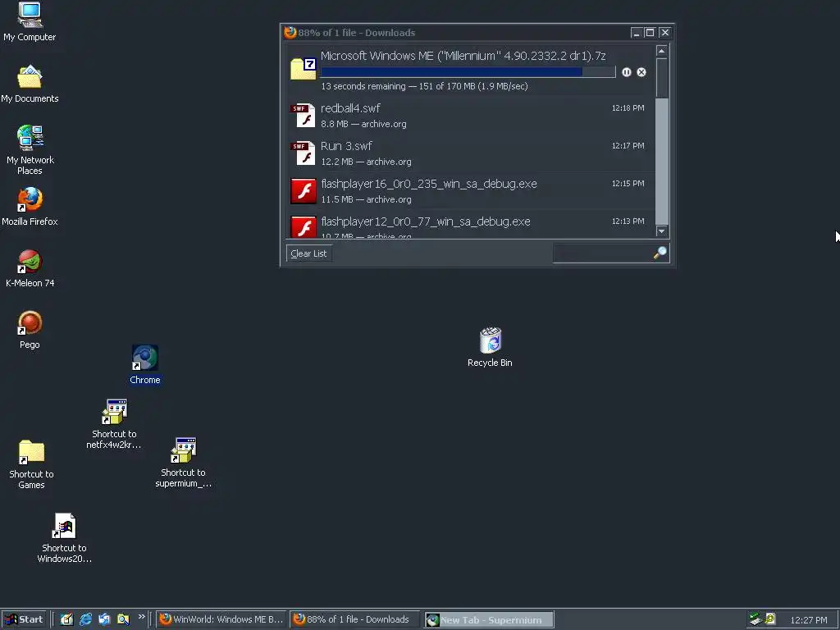Switch to New Tab - Supermium taskbar button
Viewport: 840px width, 630px height.
click(x=489, y=620)
